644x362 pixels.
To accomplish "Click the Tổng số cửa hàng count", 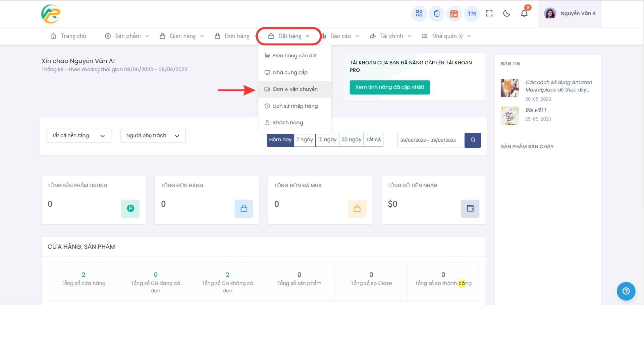I will [84, 275].
